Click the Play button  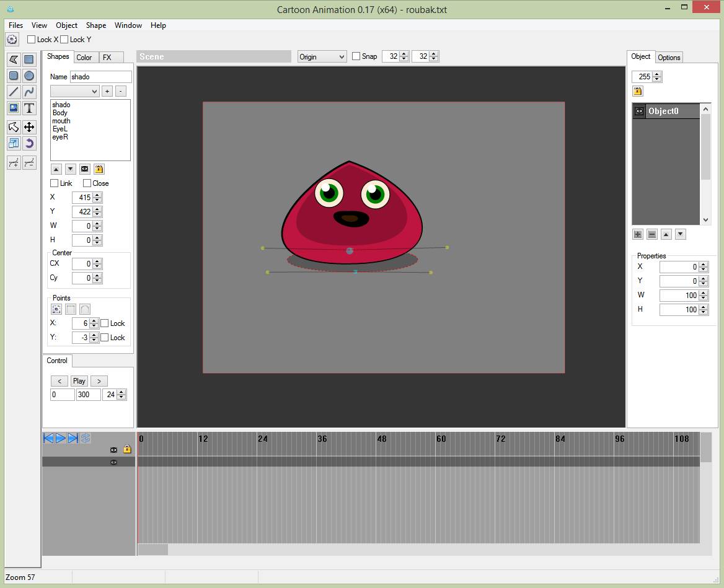(79, 381)
